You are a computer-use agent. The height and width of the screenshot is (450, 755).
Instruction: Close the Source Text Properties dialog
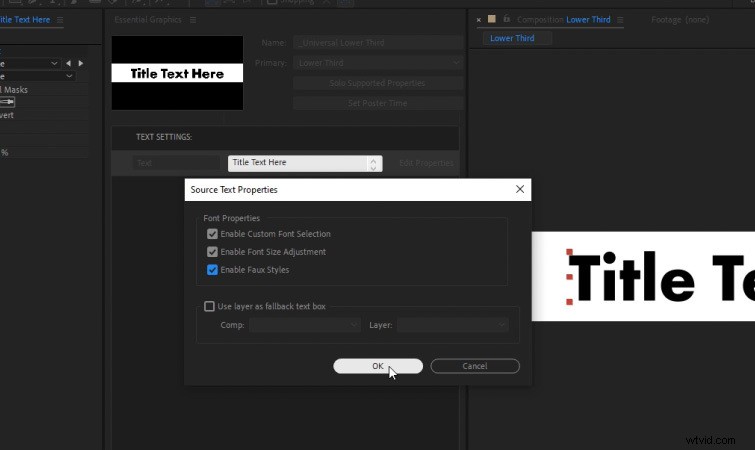coord(520,189)
